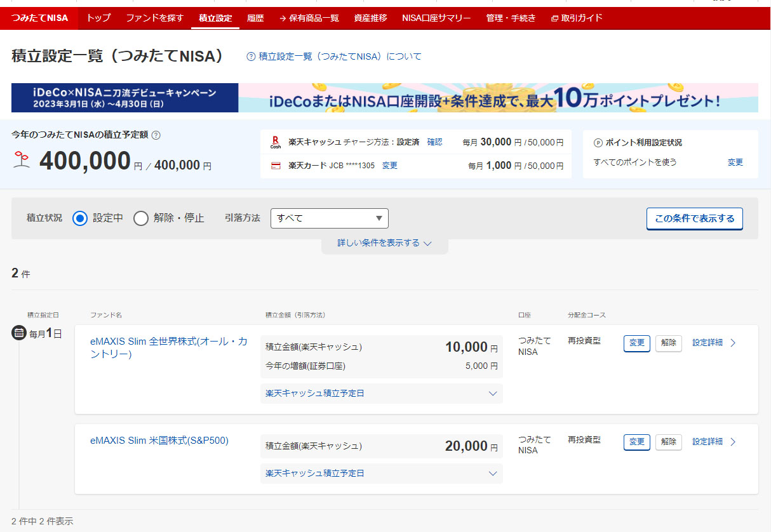
Task: Select the 解除・停止 radio button
Action: pyautogui.click(x=141, y=218)
